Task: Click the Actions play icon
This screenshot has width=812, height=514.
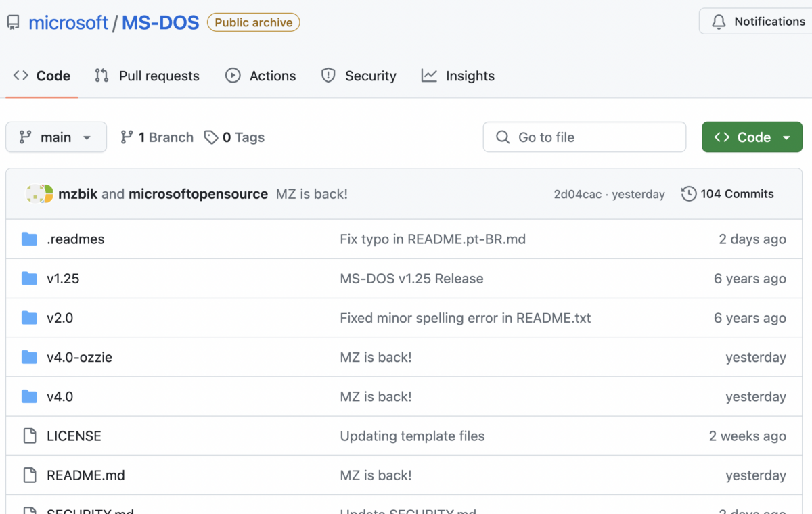Action: pos(233,76)
